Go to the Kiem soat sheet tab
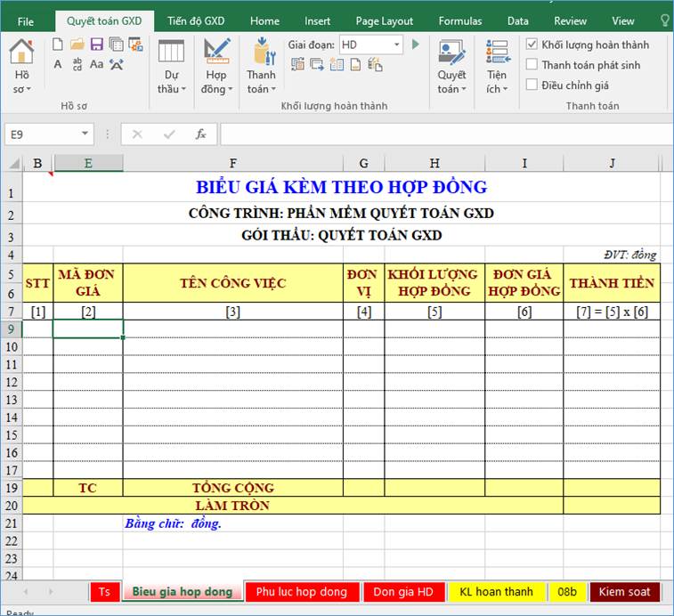This screenshot has width=674, height=616. click(x=624, y=592)
